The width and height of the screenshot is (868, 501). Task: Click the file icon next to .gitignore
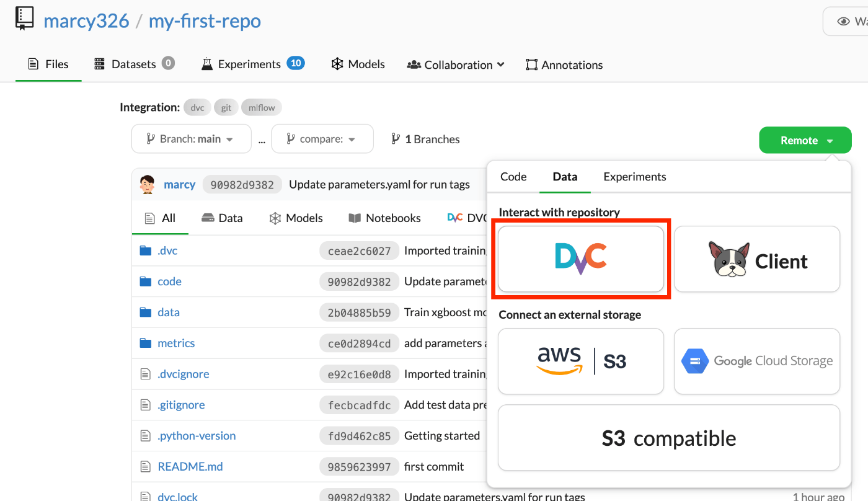pyautogui.click(x=146, y=405)
